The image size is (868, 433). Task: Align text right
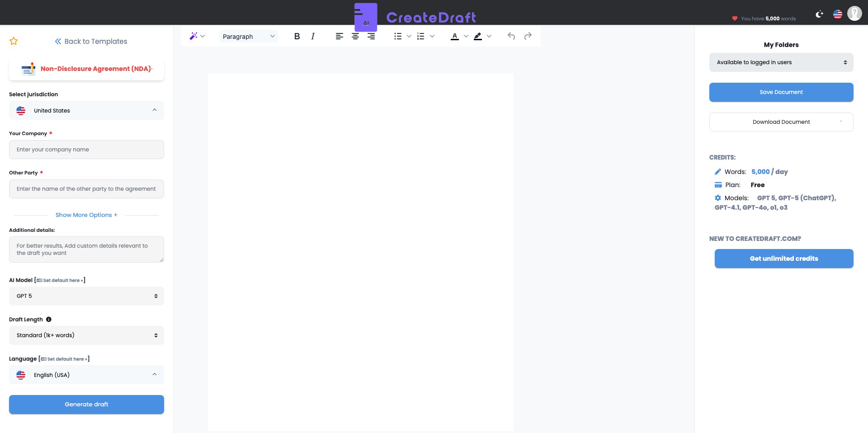point(371,36)
